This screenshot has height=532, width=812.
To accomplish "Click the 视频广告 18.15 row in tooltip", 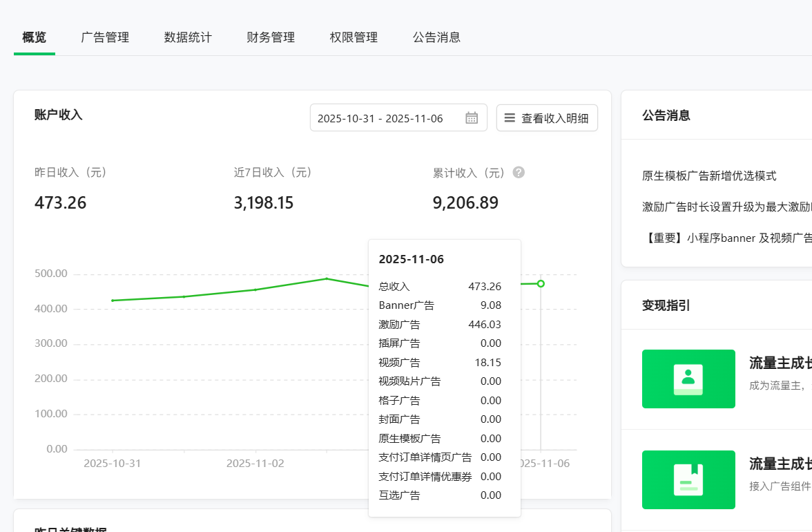I will click(x=440, y=363).
